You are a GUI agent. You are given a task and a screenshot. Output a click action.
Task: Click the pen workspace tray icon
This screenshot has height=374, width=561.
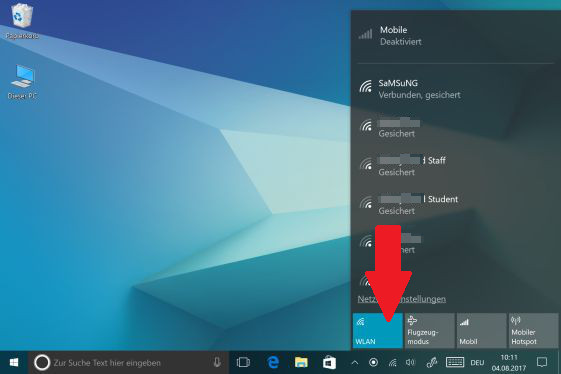pos(432,363)
